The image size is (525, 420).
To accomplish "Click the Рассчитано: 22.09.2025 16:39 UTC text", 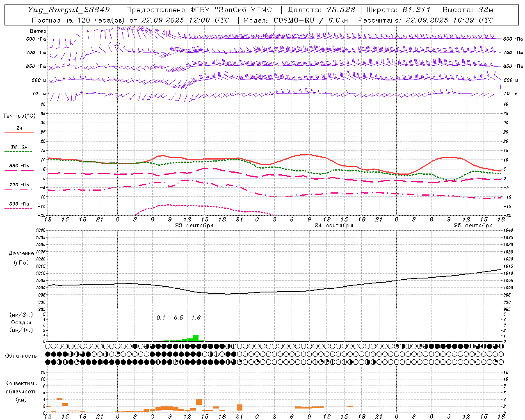I will [x=426, y=20].
